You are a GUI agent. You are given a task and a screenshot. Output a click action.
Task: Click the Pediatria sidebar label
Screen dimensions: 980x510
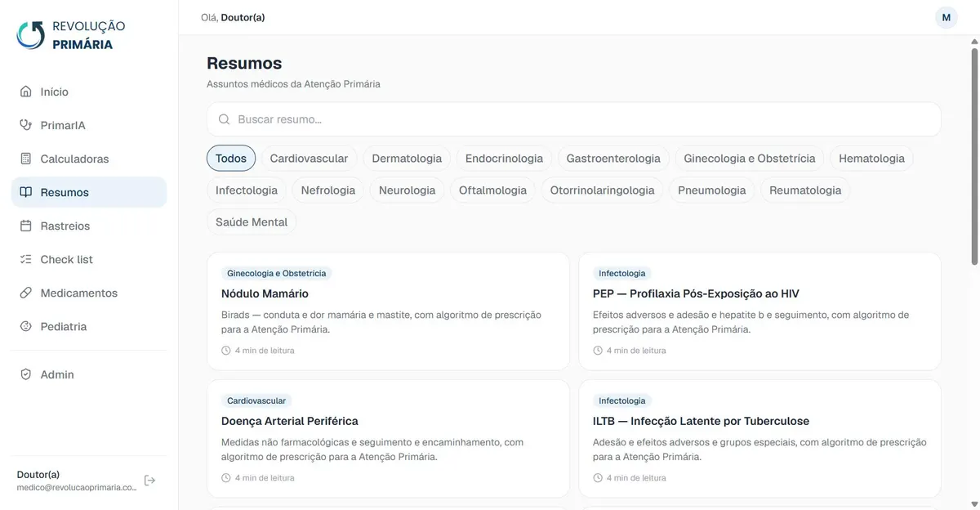(64, 326)
